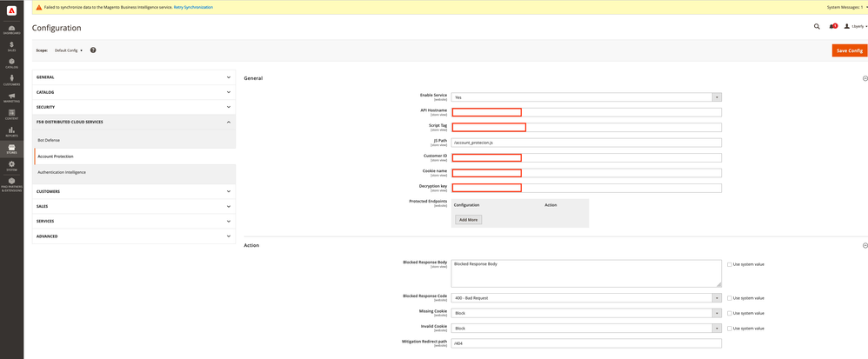The height and width of the screenshot is (359, 868).
Task: Open the Customers sidebar icon
Action: (11, 81)
